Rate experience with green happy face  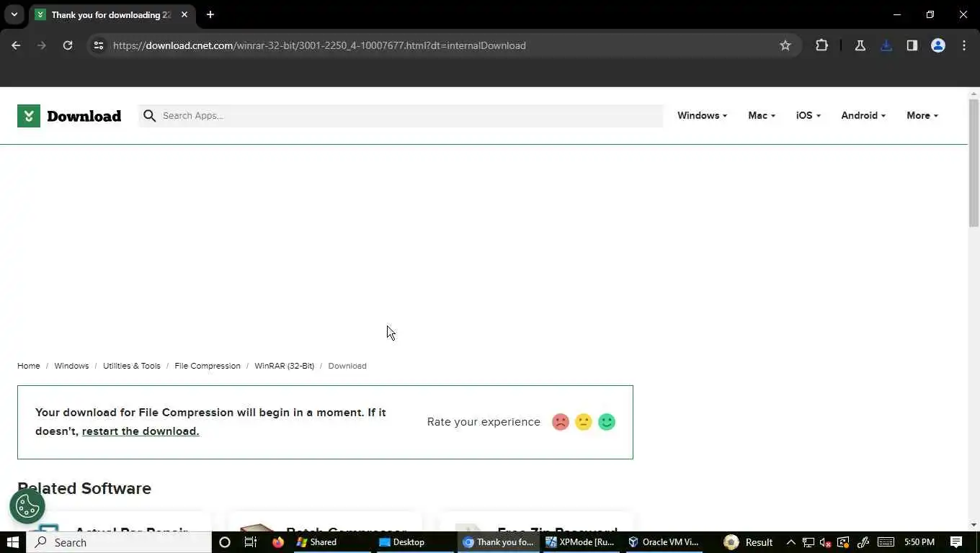pos(607,422)
